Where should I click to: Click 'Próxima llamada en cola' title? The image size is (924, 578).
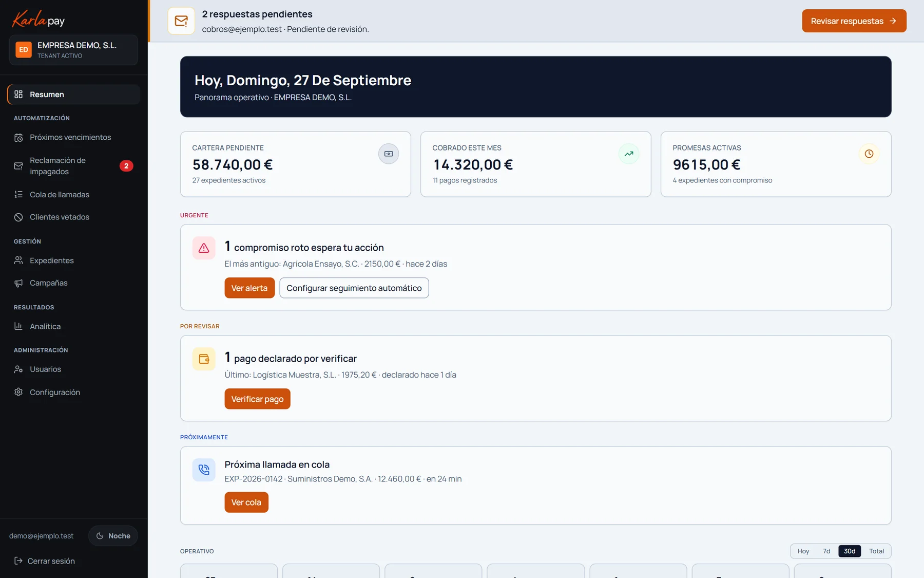[277, 464]
